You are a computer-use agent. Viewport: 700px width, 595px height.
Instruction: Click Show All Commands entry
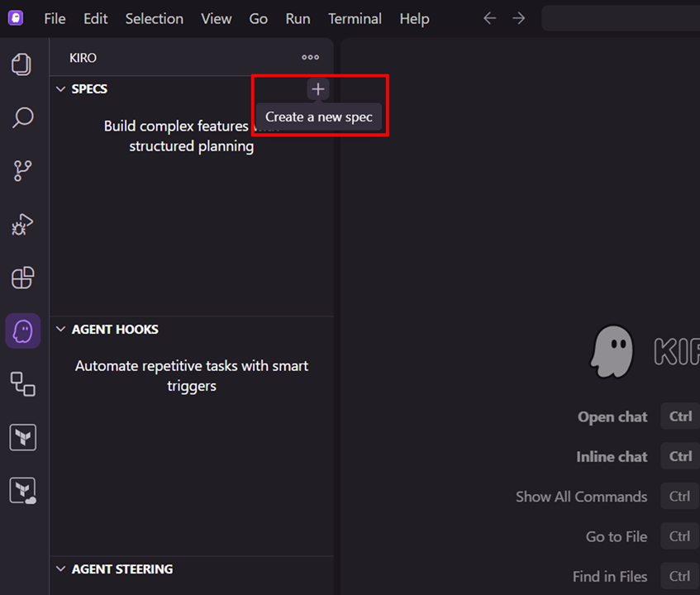pyautogui.click(x=581, y=497)
